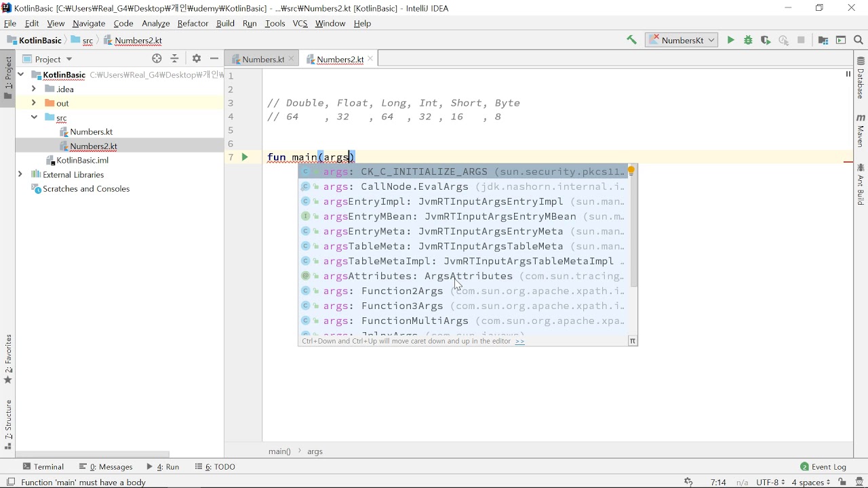Expand the .idea folder
The width and height of the screenshot is (868, 488).
click(34, 89)
